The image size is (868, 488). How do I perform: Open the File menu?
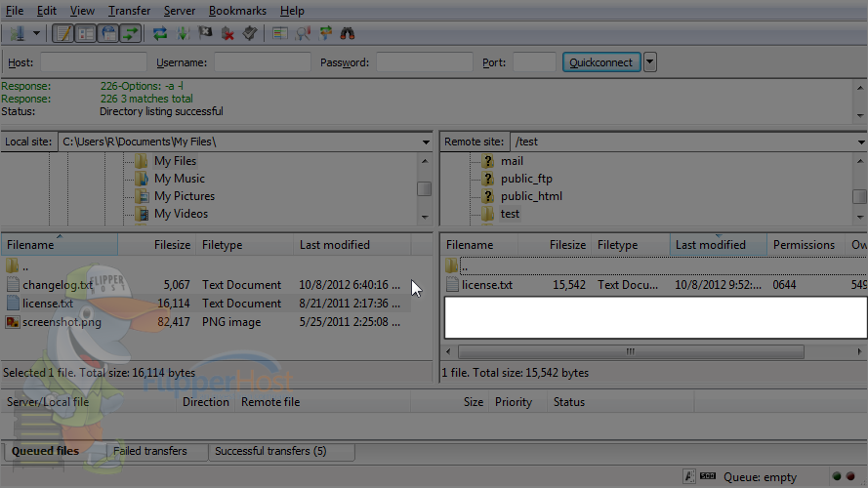click(15, 11)
